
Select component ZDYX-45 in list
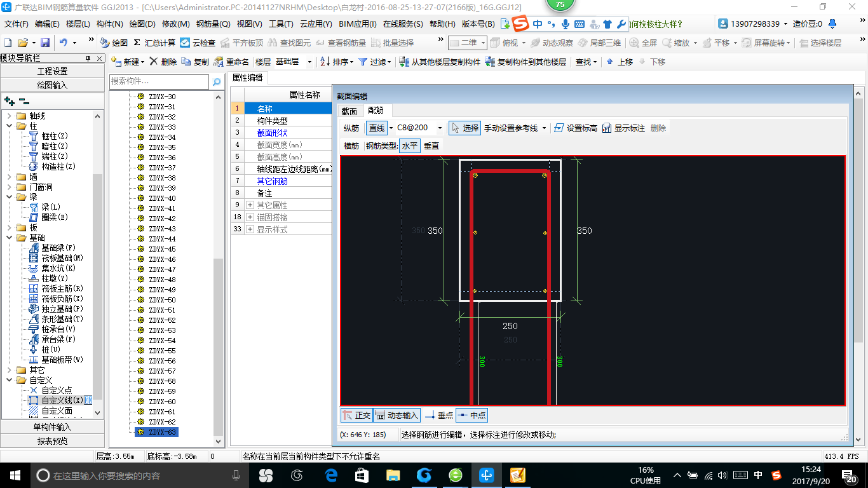[162, 249]
